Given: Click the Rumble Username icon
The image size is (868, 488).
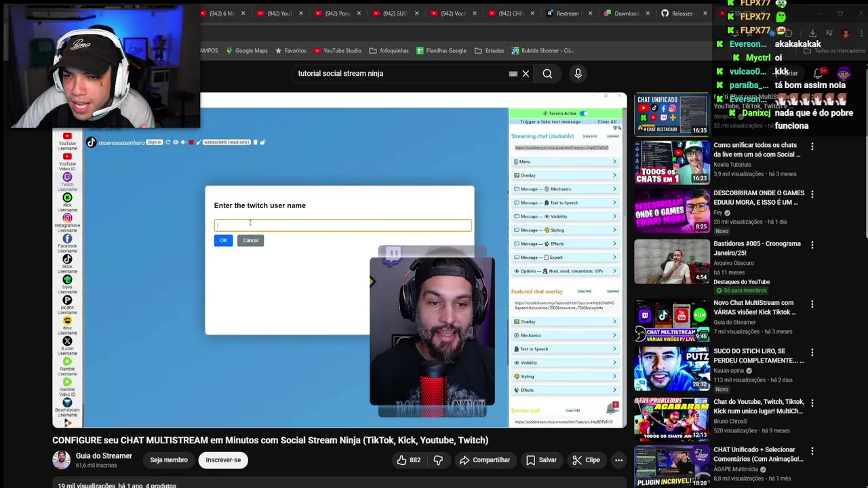Looking at the screenshot, I should (x=67, y=361).
